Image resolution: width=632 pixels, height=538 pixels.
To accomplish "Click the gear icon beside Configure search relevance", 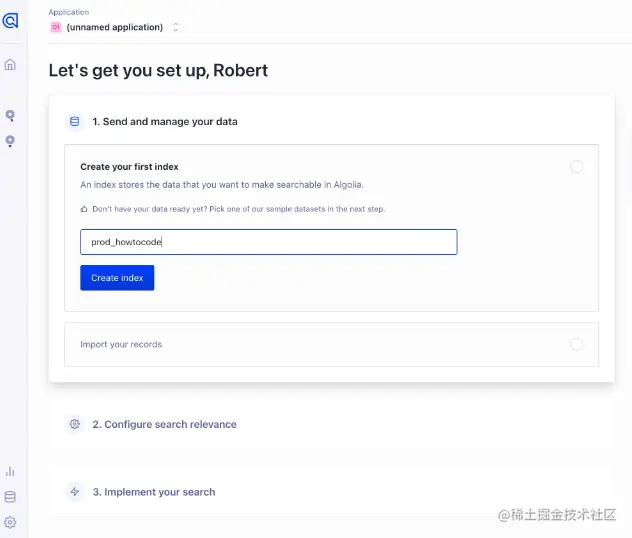I will (75, 424).
